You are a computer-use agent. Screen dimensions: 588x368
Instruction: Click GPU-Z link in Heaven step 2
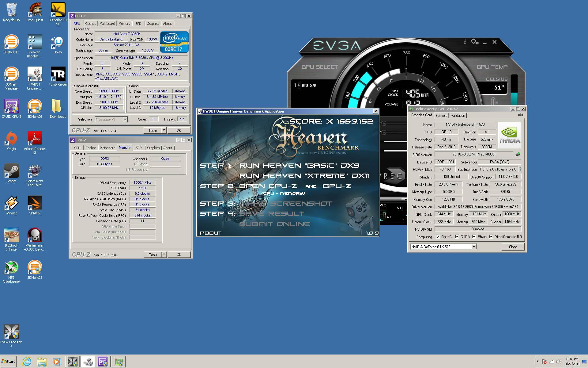[337, 186]
